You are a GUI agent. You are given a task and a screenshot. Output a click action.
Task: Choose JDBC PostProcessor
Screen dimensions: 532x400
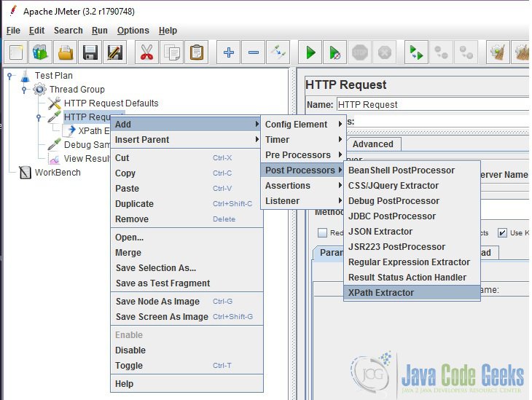tap(412, 216)
